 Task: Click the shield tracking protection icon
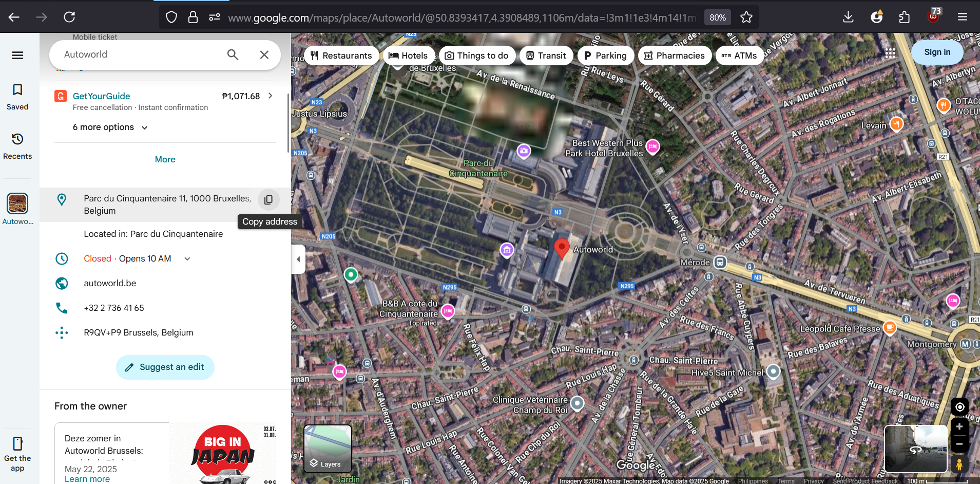pyautogui.click(x=171, y=17)
